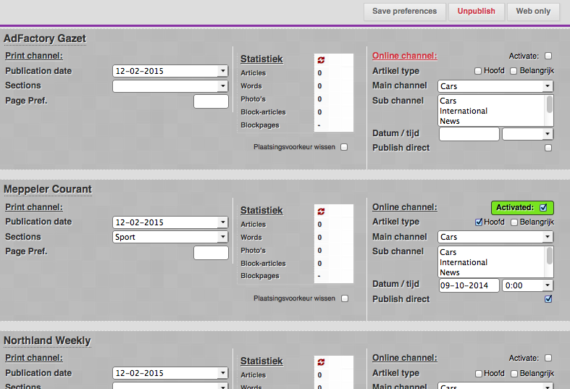570x389 pixels.
Task: Uncheck Hoofd for Meppeler Courant
Action: tap(479, 222)
